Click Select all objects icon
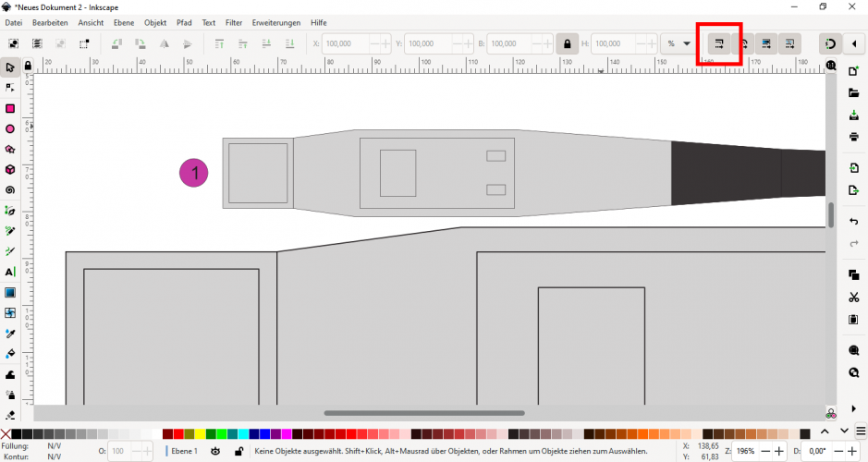This screenshot has height=462, width=868. [x=14, y=43]
